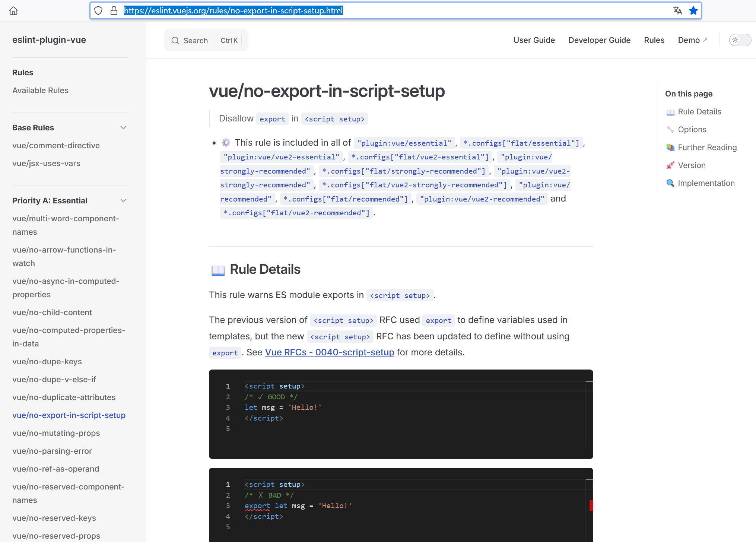Expand the Demo external link menu item
This screenshot has height=542, width=756.
click(x=692, y=40)
